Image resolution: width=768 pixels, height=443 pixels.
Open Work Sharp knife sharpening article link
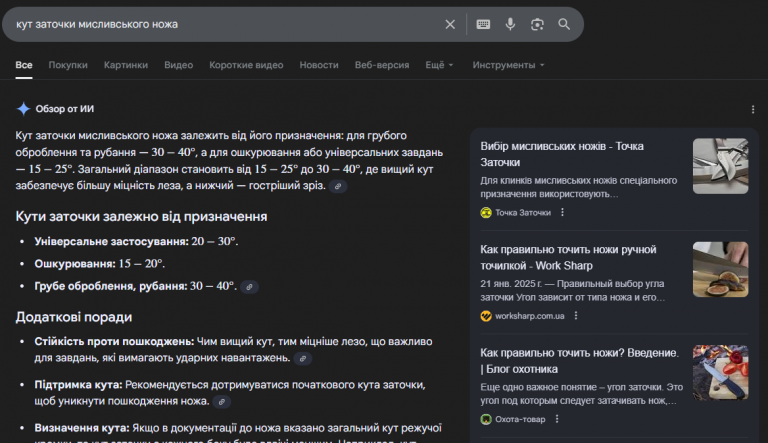pyautogui.click(x=568, y=257)
